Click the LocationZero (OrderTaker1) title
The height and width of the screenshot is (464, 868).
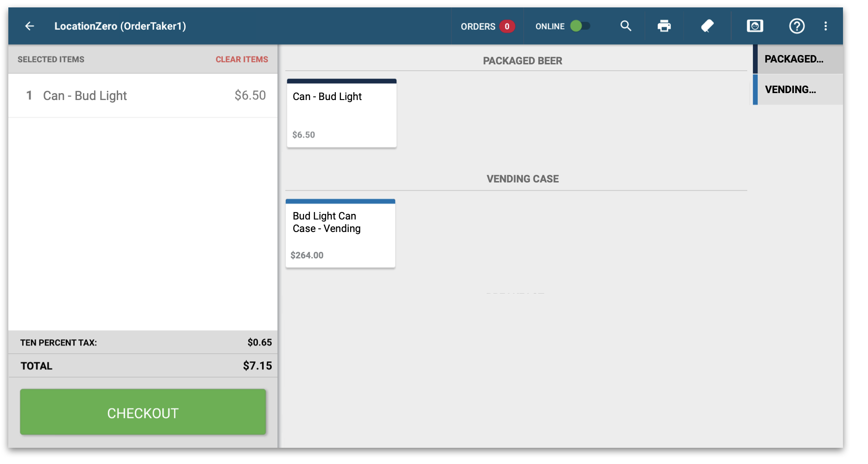pos(120,26)
